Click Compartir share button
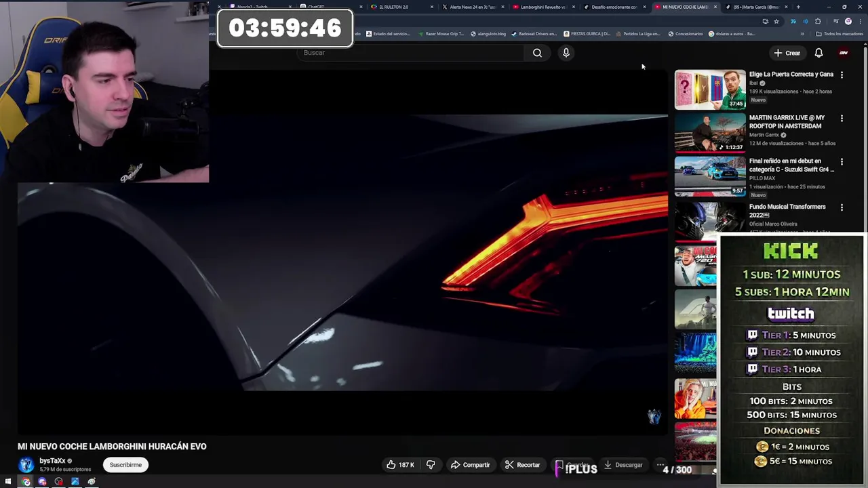The image size is (868, 488). click(470, 465)
